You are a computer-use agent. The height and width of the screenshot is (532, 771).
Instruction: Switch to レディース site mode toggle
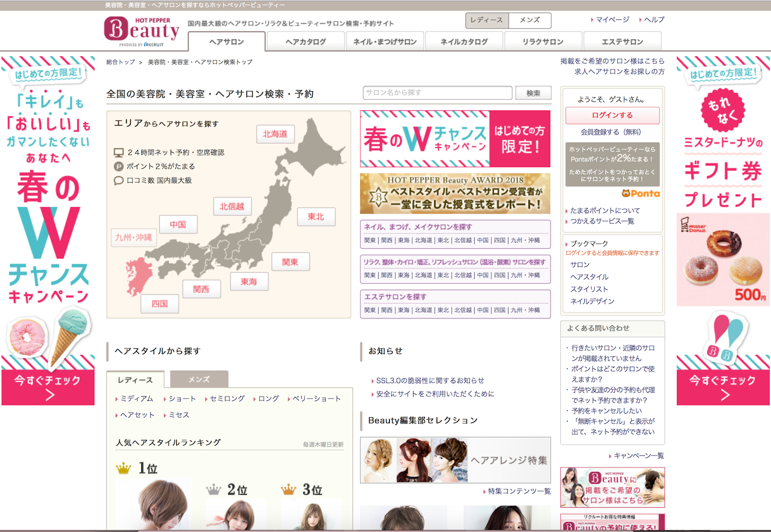tap(487, 20)
